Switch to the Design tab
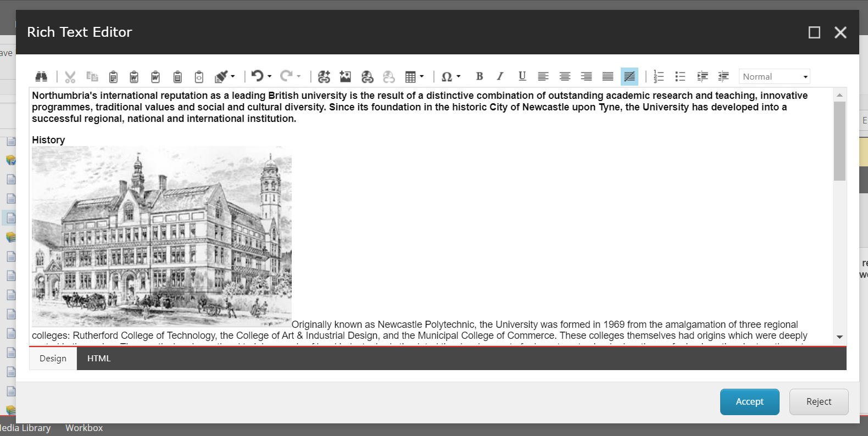The height and width of the screenshot is (436, 868). (53, 359)
